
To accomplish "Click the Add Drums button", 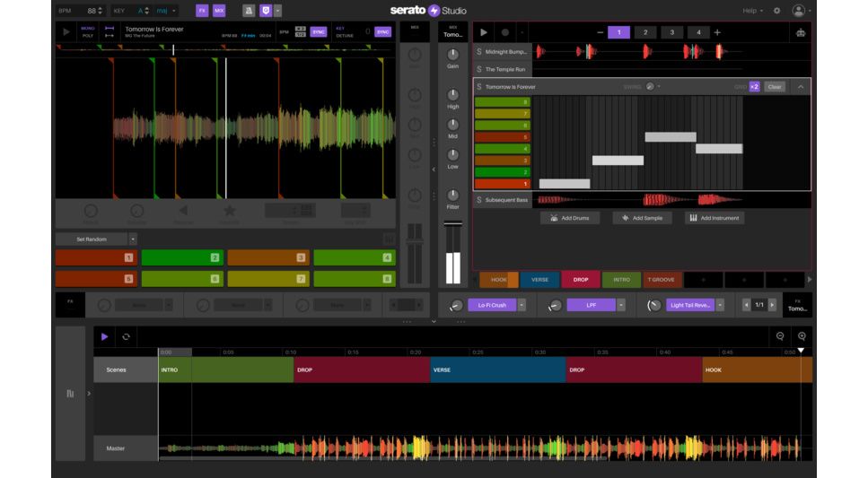I will (571, 218).
